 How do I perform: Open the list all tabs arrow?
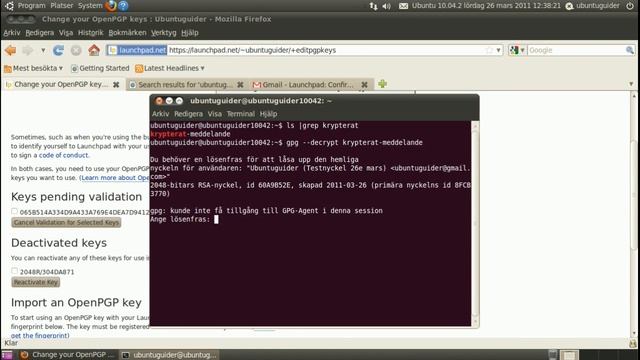point(631,84)
